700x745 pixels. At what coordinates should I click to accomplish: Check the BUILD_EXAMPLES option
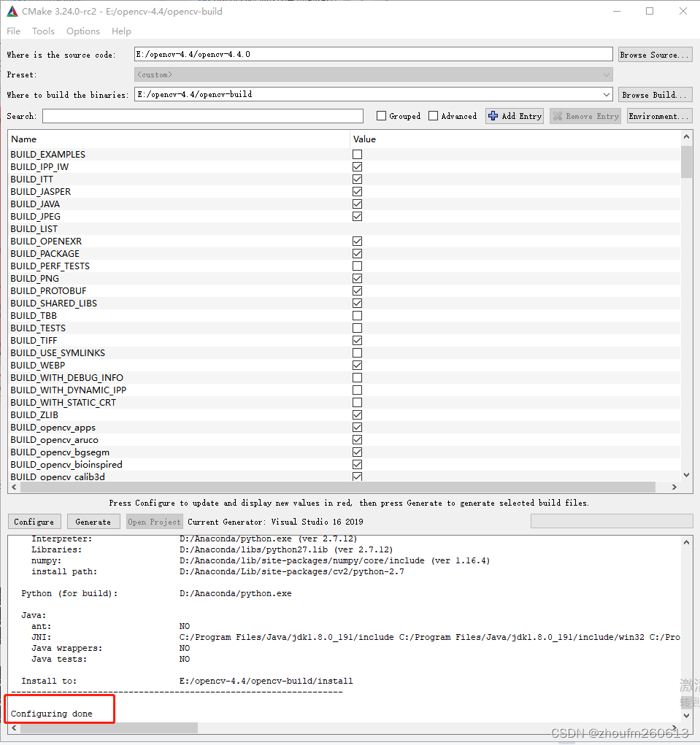[357, 154]
